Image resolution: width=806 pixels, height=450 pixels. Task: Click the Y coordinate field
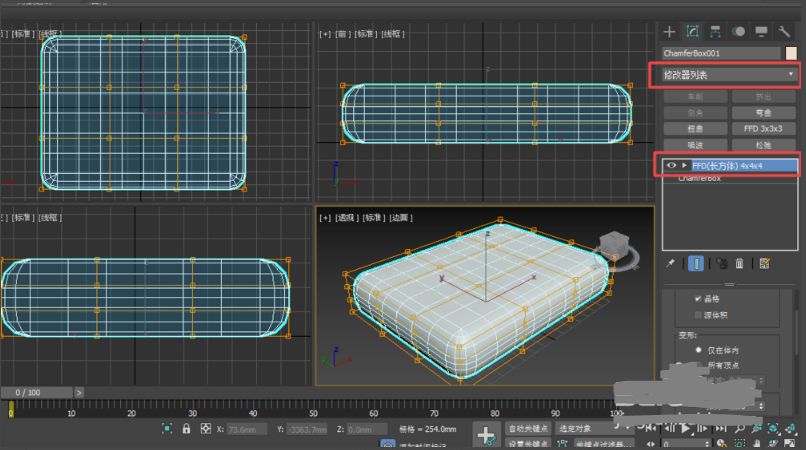(307, 429)
